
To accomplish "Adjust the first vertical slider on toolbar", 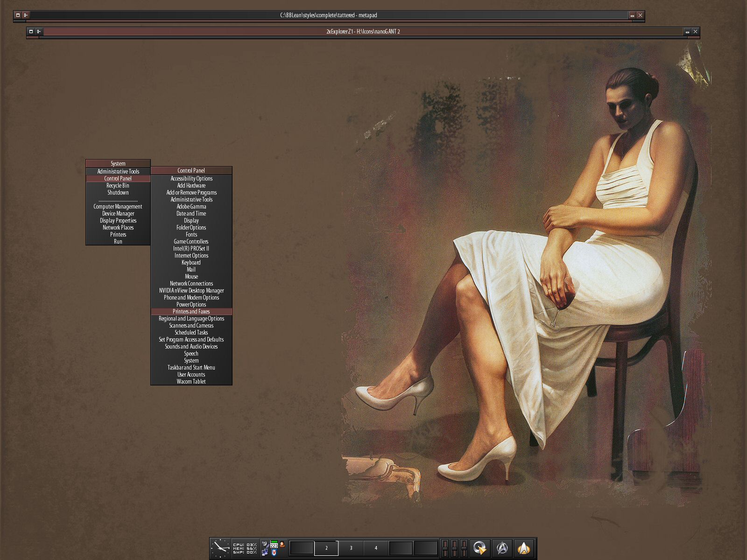I will [445, 548].
